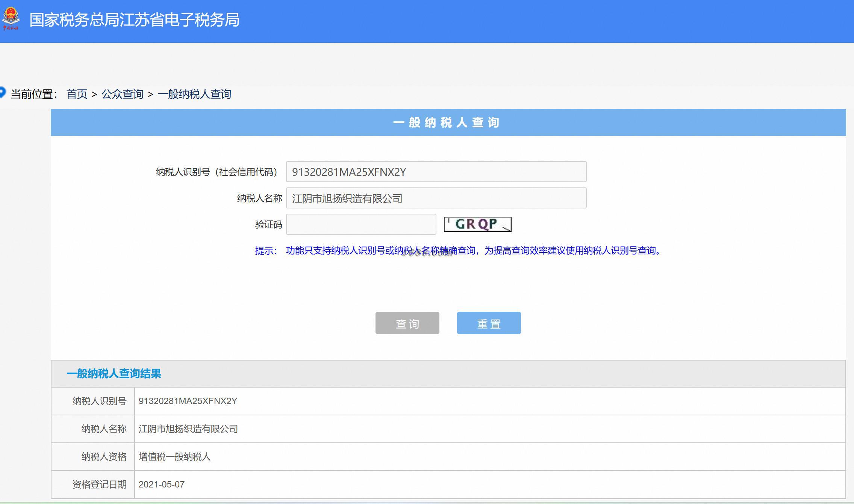Viewport: 854px width, 504px height.
Task: Click the site title 国家税务总局江苏省电子税务局
Action: (x=134, y=20)
